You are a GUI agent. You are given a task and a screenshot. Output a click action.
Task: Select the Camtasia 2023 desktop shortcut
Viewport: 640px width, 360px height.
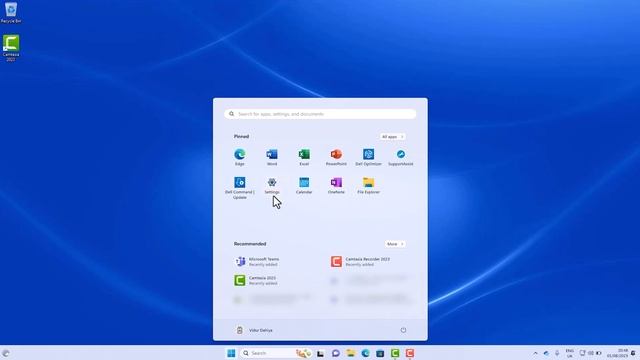[11, 48]
